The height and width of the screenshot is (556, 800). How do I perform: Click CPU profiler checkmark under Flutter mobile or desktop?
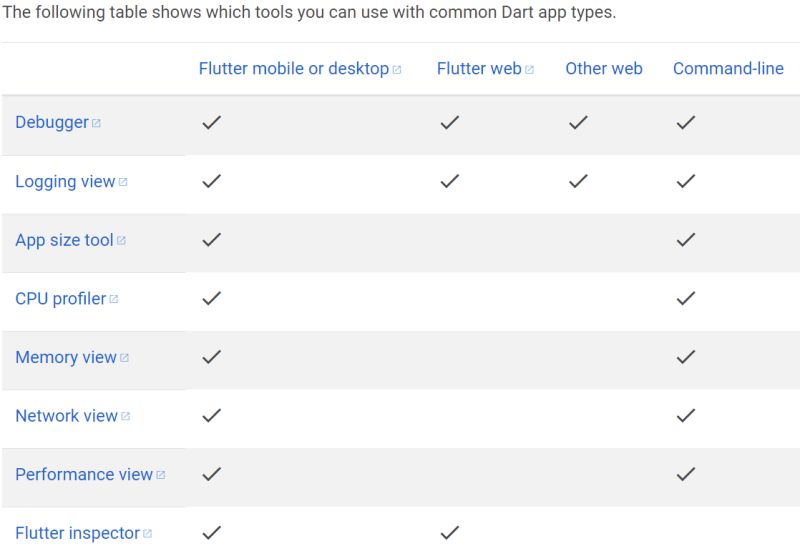212,298
